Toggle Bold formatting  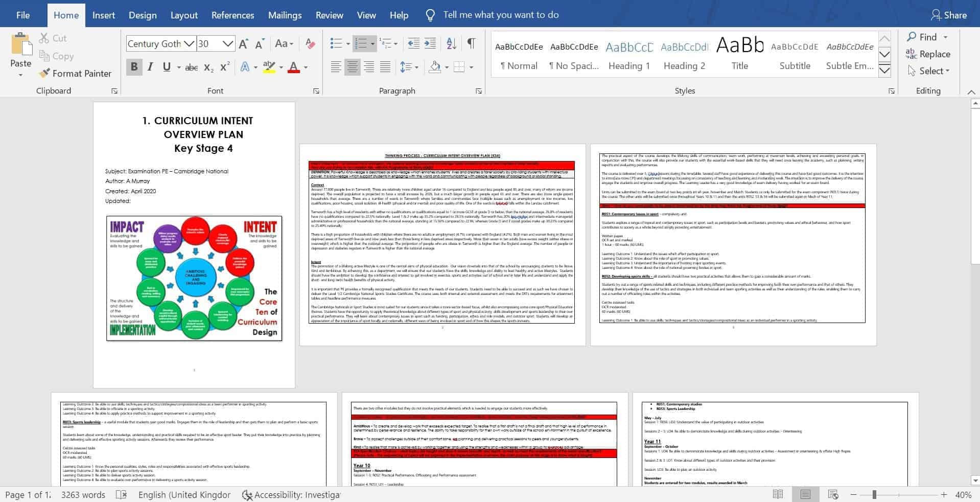[134, 67]
